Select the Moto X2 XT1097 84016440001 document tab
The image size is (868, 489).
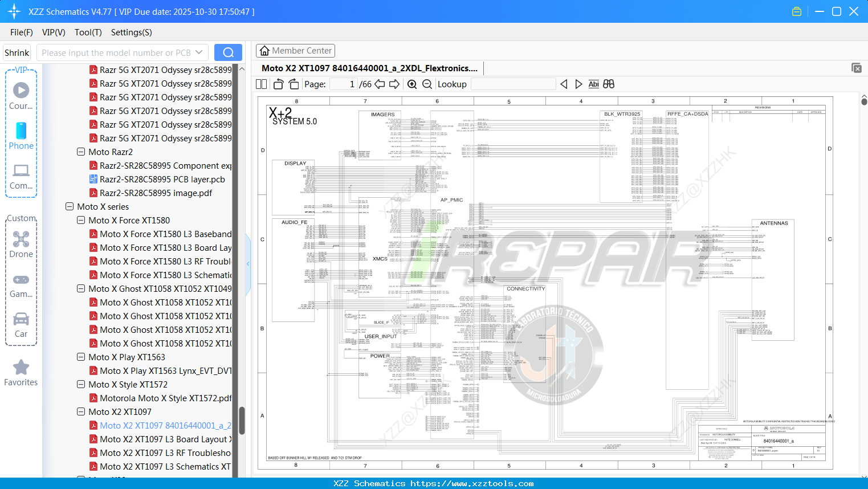[x=369, y=68]
